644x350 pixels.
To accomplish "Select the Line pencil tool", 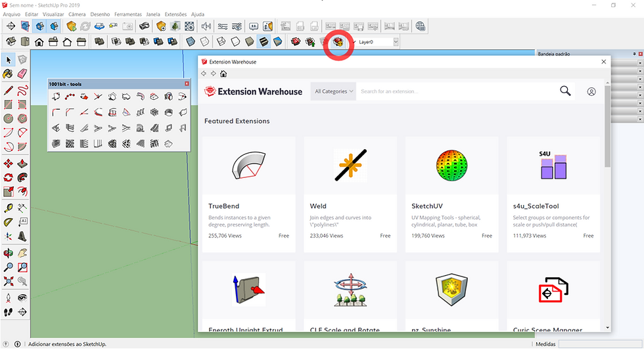I will pos(8,90).
